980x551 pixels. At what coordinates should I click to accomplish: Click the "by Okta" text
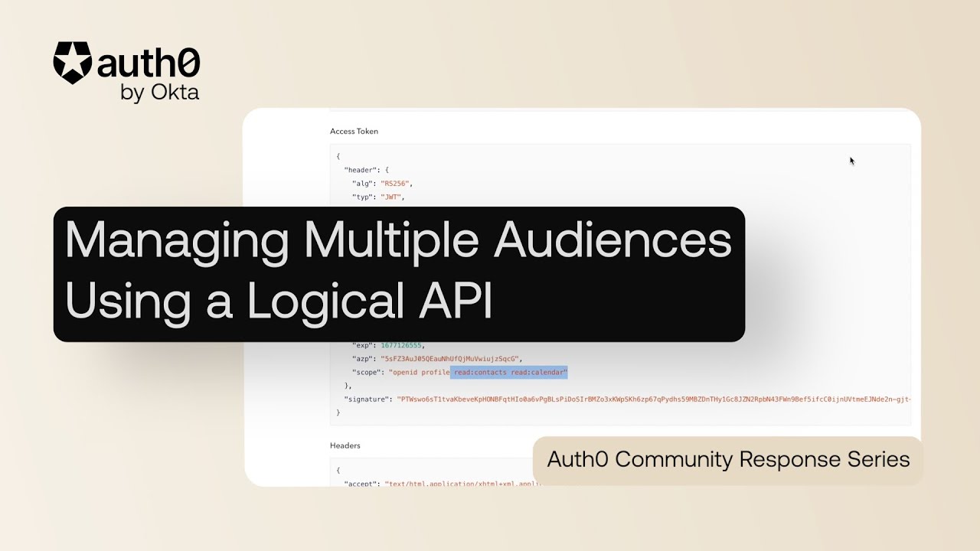[160, 93]
